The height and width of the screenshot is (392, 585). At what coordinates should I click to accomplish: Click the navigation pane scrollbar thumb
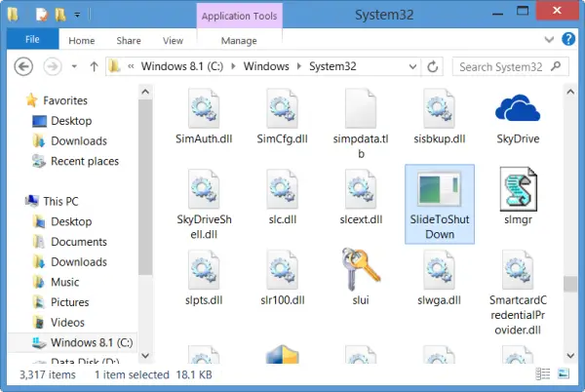click(x=145, y=187)
